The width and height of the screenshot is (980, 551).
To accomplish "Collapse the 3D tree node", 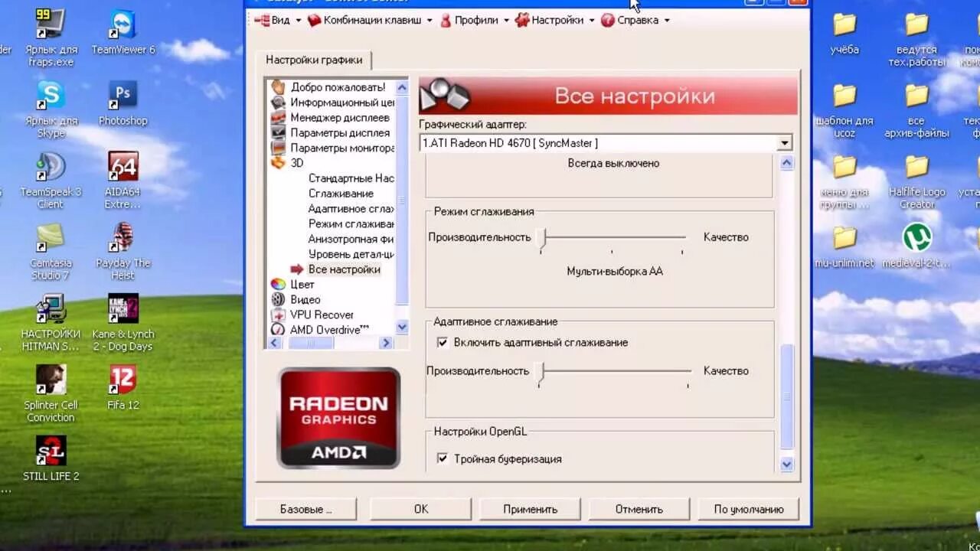I will (297, 163).
